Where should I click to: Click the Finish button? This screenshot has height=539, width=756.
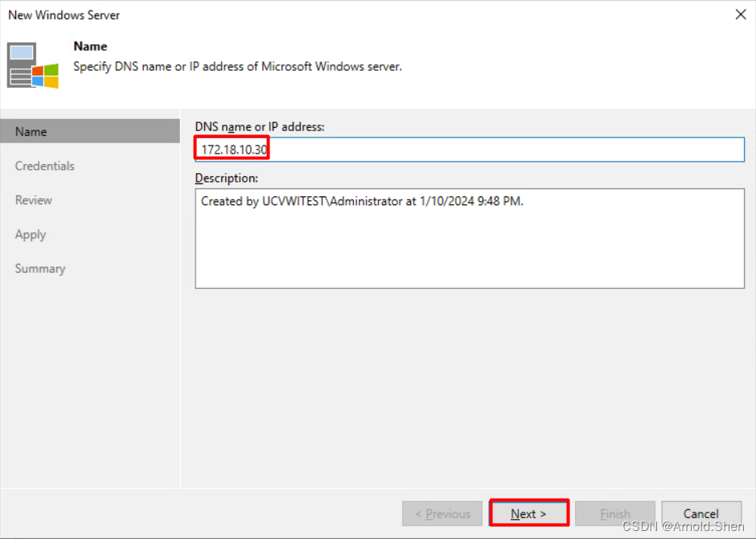coord(614,513)
